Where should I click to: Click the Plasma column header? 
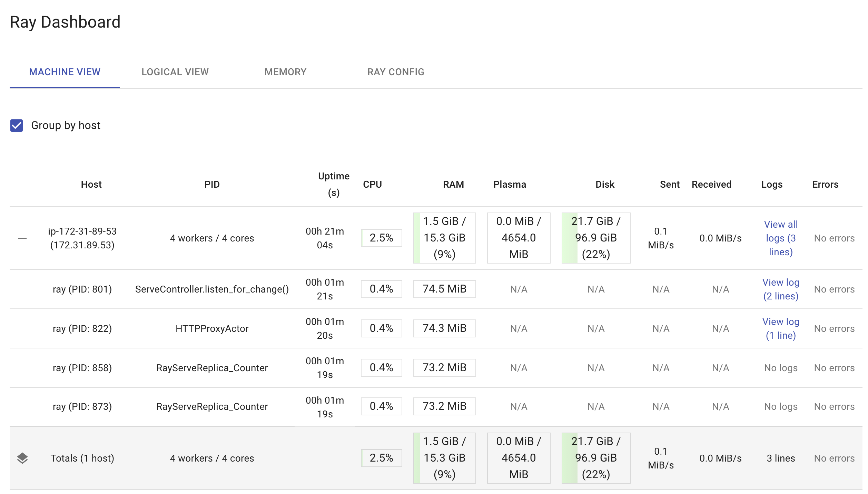[x=510, y=184]
